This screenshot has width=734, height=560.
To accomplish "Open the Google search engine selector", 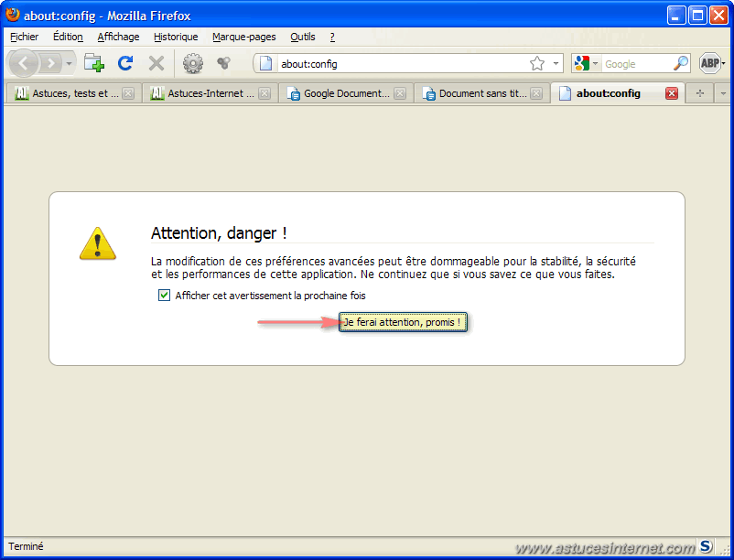I will point(586,63).
